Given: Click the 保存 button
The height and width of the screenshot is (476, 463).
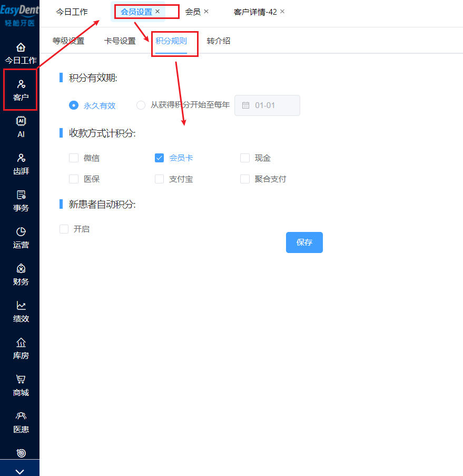Looking at the screenshot, I should coord(304,242).
